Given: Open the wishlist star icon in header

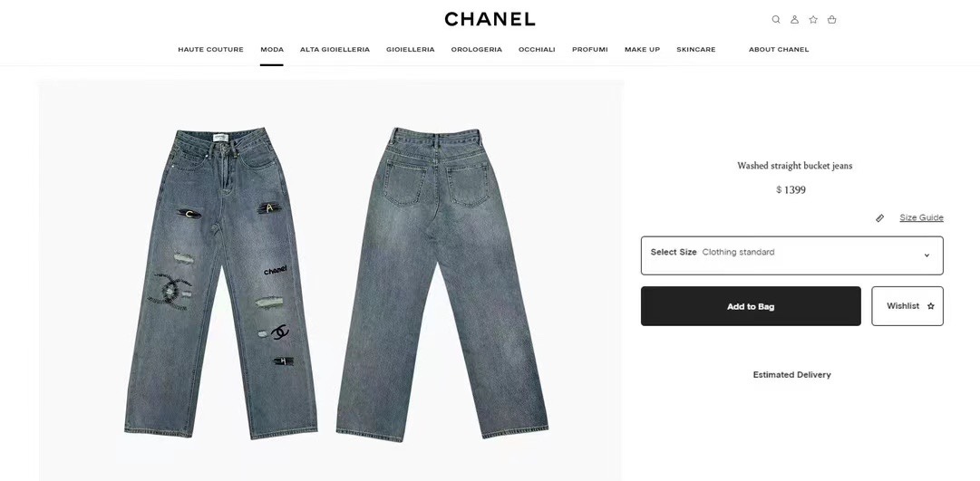Looking at the screenshot, I should [x=813, y=19].
